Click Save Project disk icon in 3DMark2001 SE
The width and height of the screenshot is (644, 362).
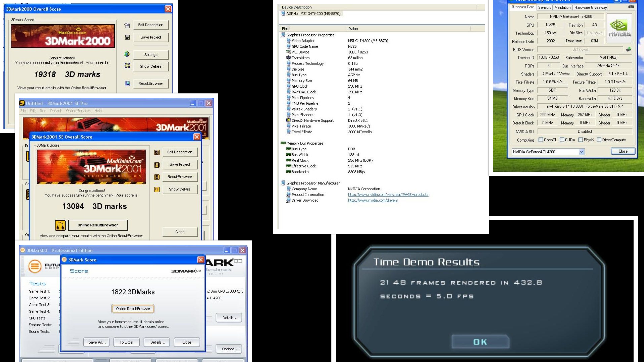coord(157,165)
